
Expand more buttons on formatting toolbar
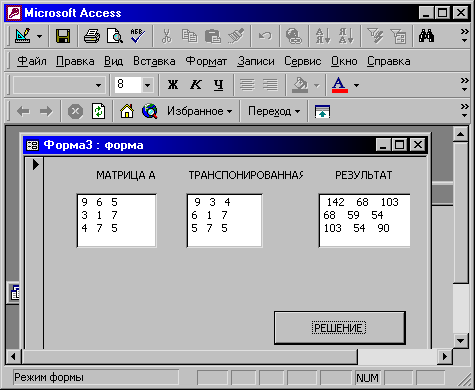coord(464,85)
